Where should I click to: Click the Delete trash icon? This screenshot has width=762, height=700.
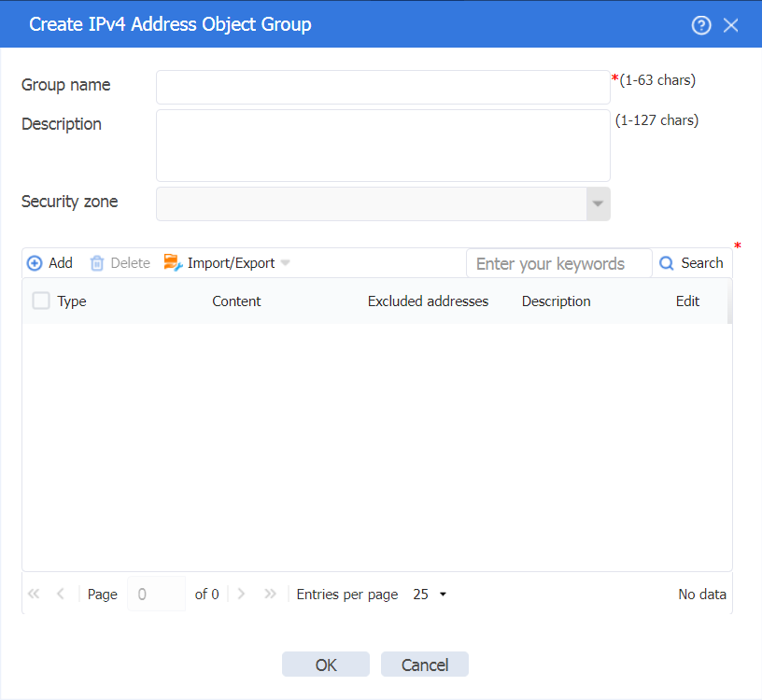tap(97, 263)
